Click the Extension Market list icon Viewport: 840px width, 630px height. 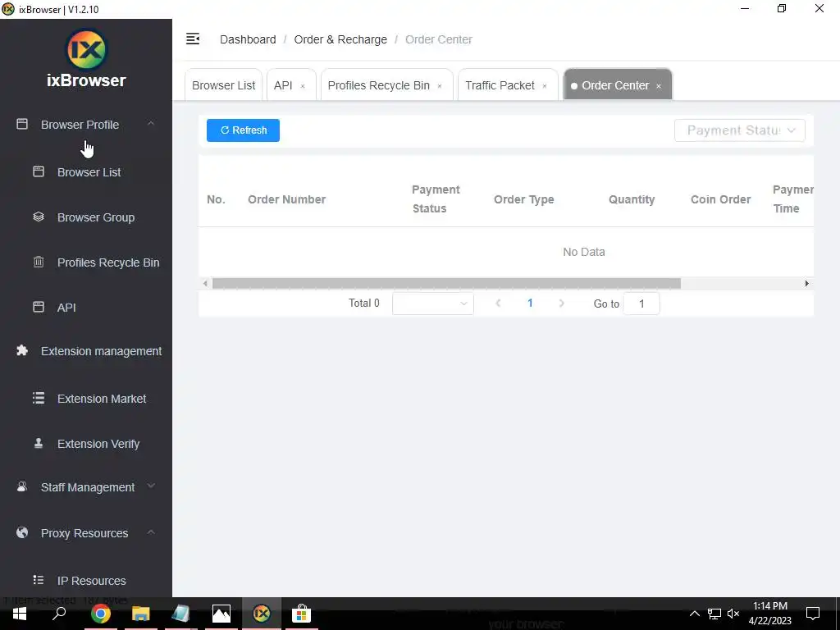tap(39, 398)
